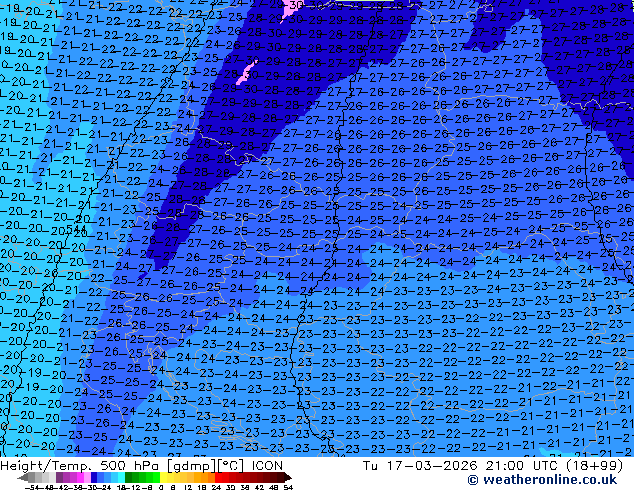Image resolution: width=634 pixels, height=490 pixels.
Task: Pick the cyan swatch in the legend
Action: [x=121, y=478]
